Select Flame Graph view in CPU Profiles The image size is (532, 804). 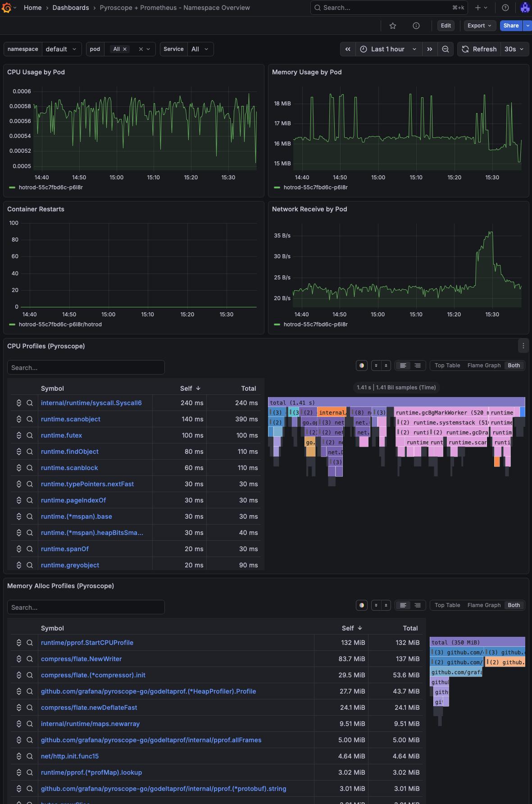click(x=484, y=365)
